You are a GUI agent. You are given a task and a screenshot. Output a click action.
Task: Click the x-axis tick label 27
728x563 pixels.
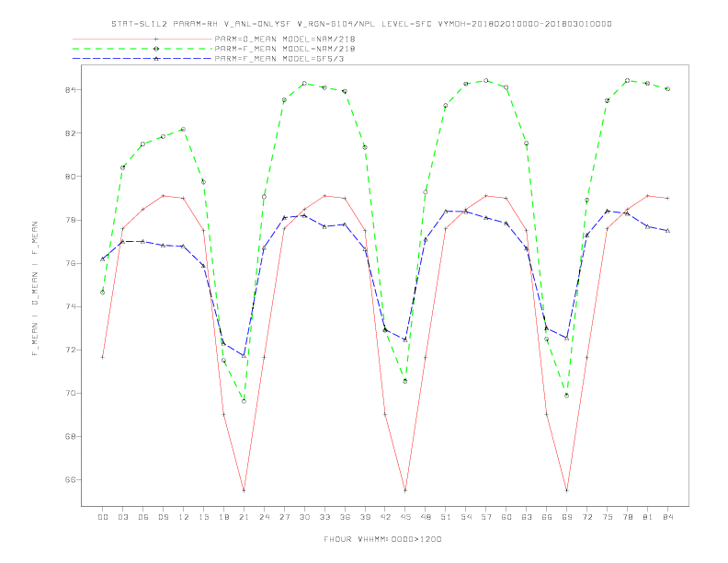point(284,517)
